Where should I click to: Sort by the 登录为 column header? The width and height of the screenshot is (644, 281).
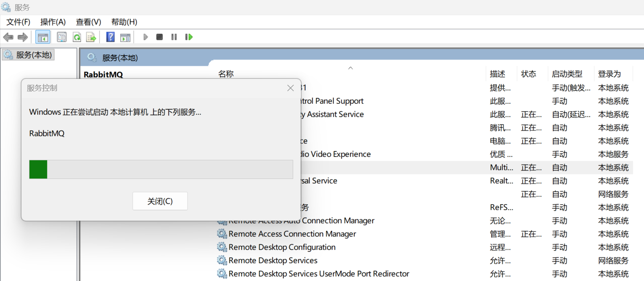click(609, 74)
